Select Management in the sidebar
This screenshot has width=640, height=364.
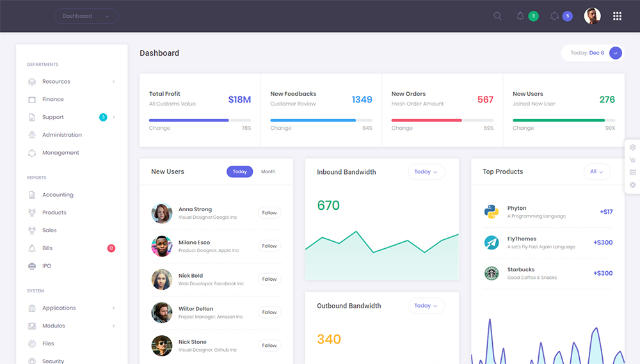tap(61, 153)
